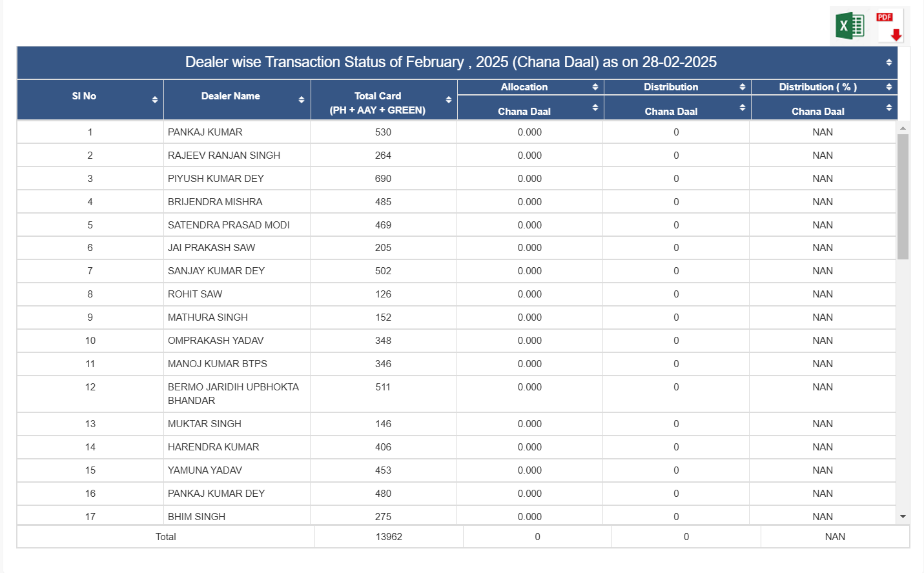The width and height of the screenshot is (924, 573).
Task: Select dealer MUKTAR SINGH
Action: click(x=205, y=424)
